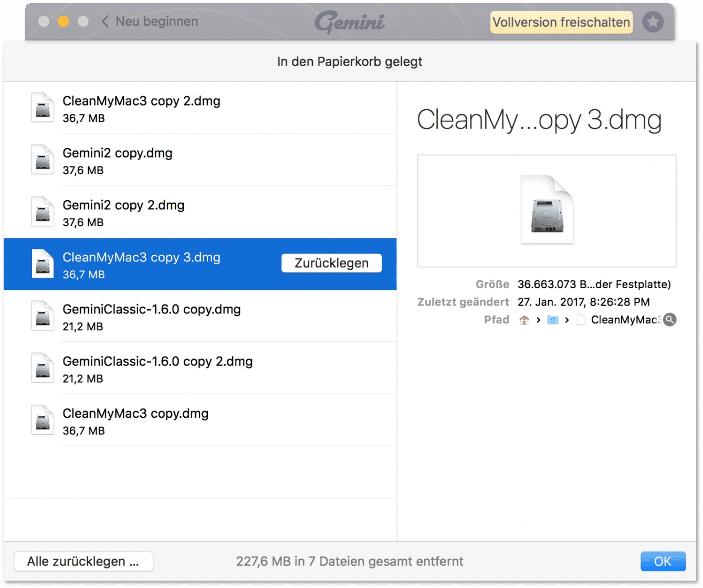Click the dmg icon of CleanMyMac3 copy 2.dmg
Image resolution: width=703 pixels, height=588 pixels.
[43, 108]
